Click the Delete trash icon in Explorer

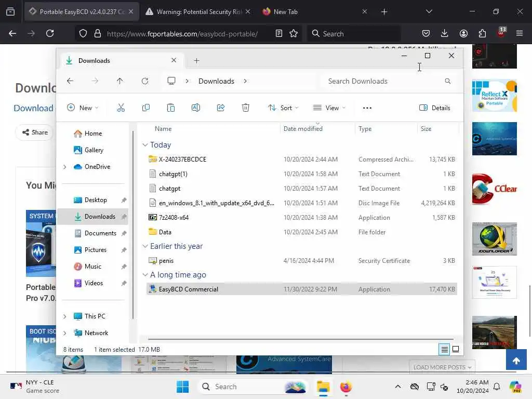coord(246,108)
